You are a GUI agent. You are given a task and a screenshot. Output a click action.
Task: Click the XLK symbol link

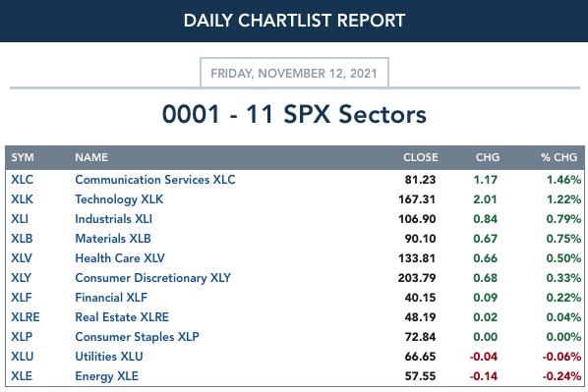pyautogui.click(x=23, y=199)
